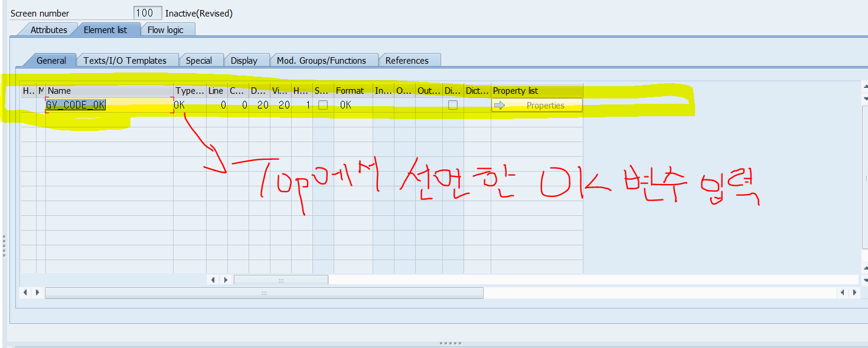Click the Vi... column header
This screenshot has width=868, height=348.
tap(280, 91)
